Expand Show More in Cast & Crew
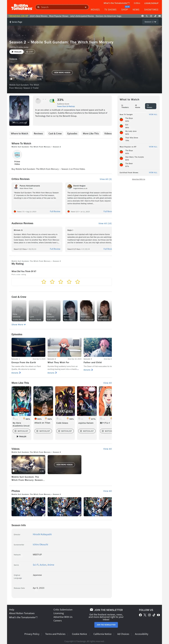This screenshot has height=644, width=169. tap(18, 325)
